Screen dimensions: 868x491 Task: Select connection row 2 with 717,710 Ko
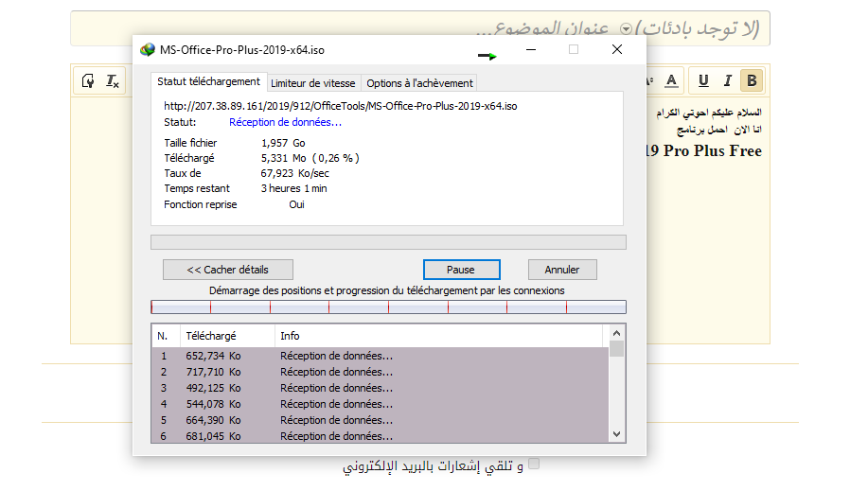[x=380, y=372]
